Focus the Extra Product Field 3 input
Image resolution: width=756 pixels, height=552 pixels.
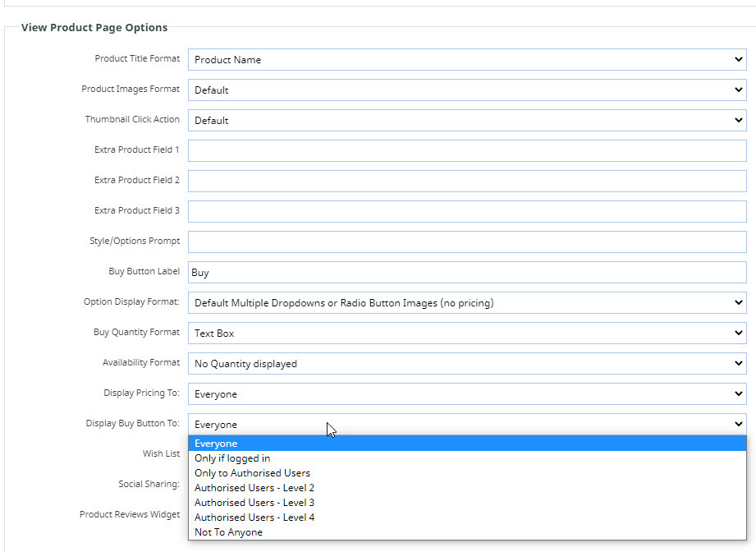click(467, 211)
